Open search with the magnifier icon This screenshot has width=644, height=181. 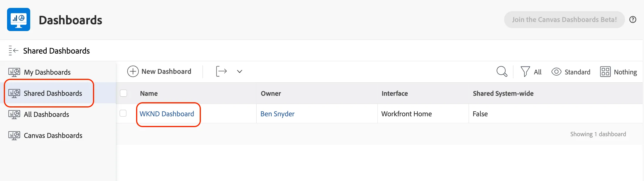pyautogui.click(x=502, y=71)
